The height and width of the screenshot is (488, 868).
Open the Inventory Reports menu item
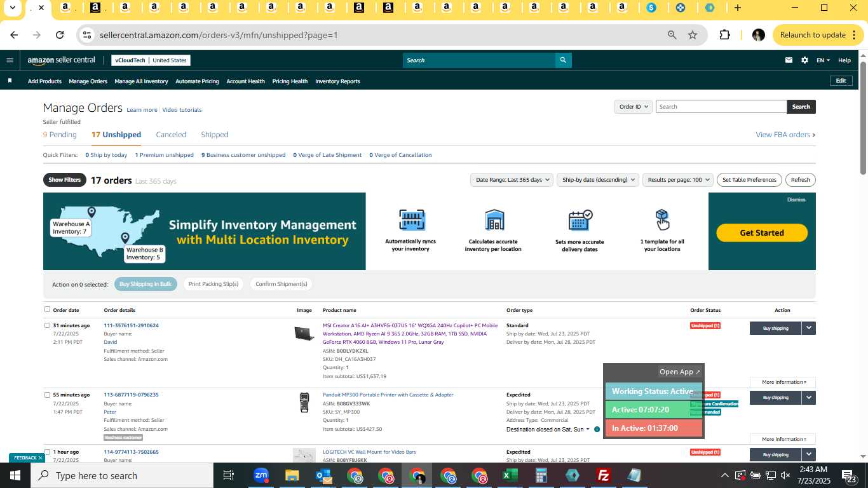pyautogui.click(x=337, y=81)
